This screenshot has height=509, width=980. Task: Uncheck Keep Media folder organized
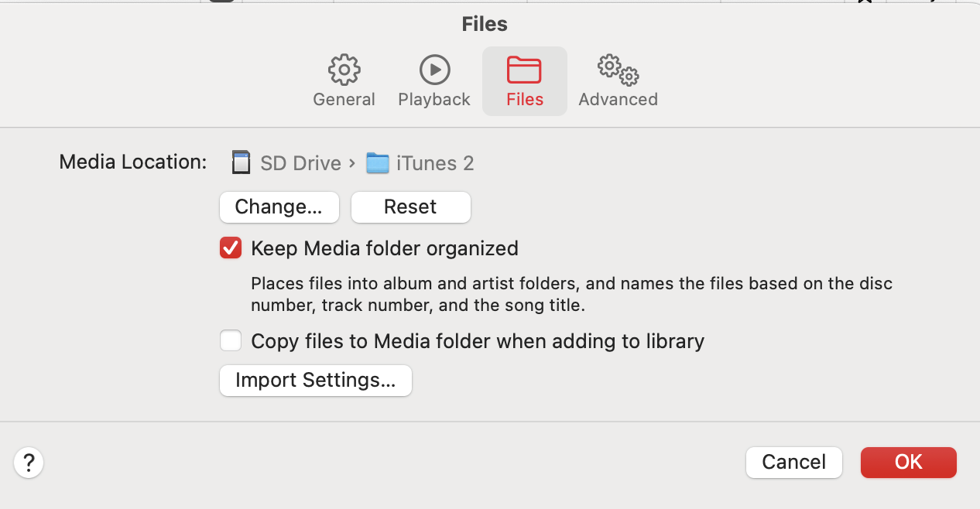click(231, 248)
